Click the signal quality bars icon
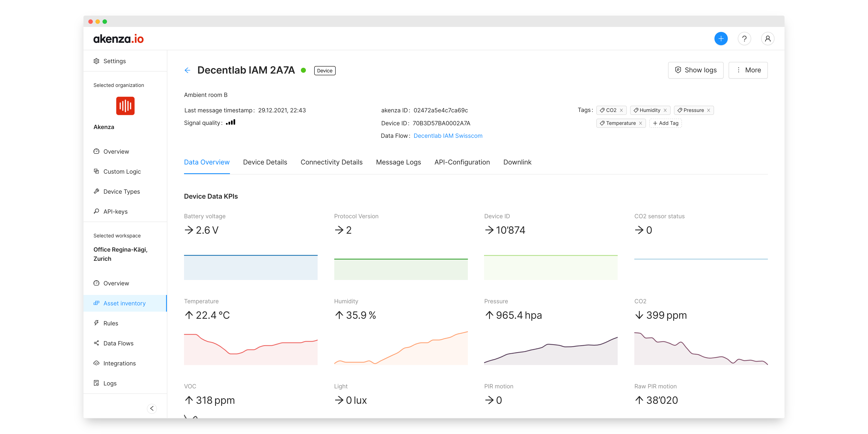Image resolution: width=868 pixels, height=434 pixels. 231,122
